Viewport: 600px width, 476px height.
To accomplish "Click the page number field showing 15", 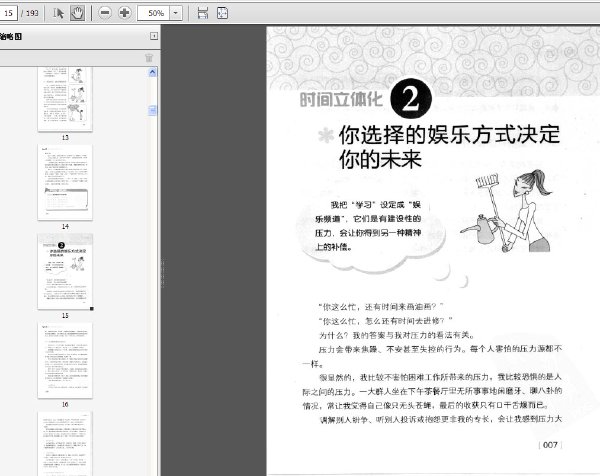I will (8, 13).
